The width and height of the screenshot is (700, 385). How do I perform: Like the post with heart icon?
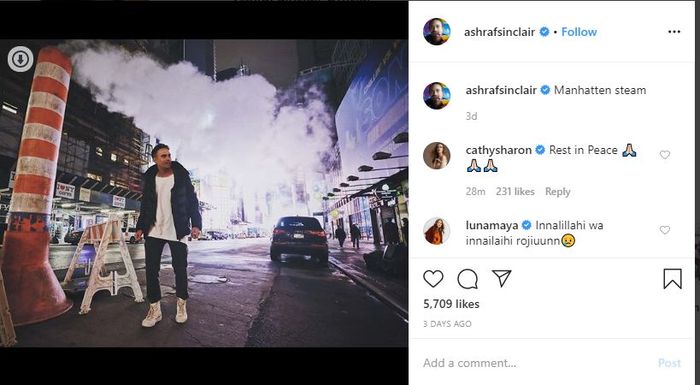click(x=433, y=279)
